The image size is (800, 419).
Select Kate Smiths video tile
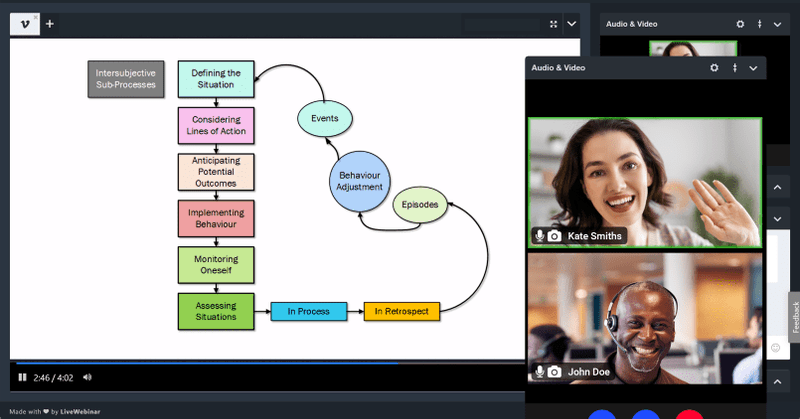tap(645, 183)
